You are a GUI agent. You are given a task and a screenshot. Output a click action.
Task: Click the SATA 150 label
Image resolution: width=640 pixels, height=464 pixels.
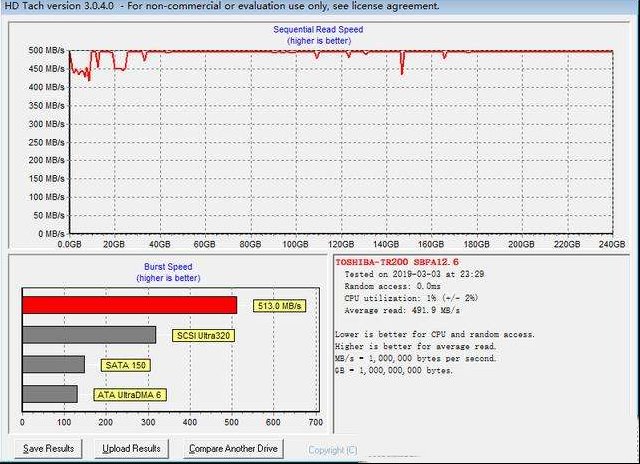coord(126,365)
